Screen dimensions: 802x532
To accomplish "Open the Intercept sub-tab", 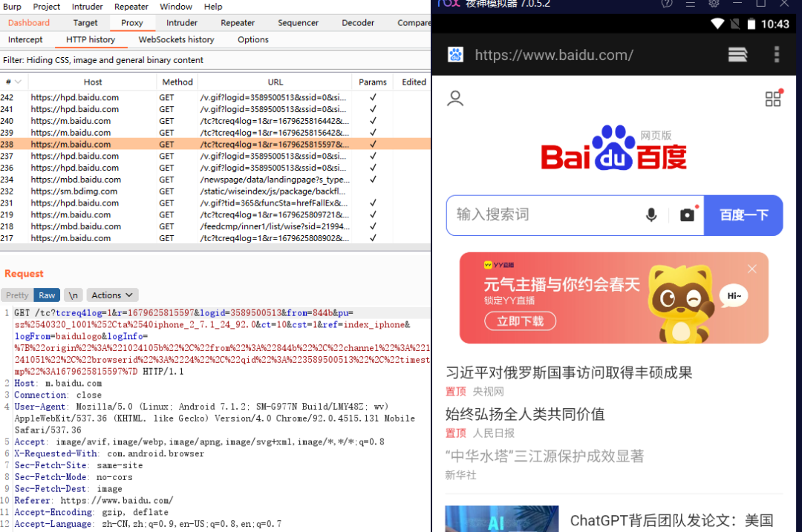I will [x=25, y=40].
